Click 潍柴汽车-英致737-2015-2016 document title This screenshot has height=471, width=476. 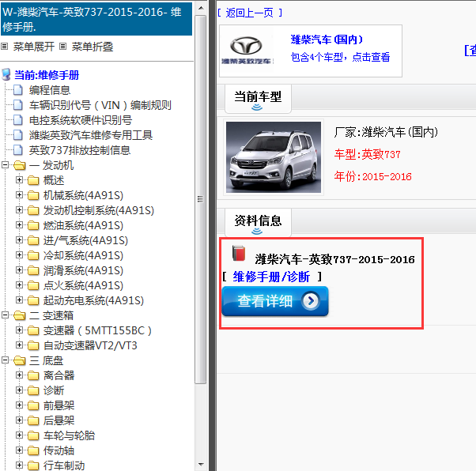(334, 259)
